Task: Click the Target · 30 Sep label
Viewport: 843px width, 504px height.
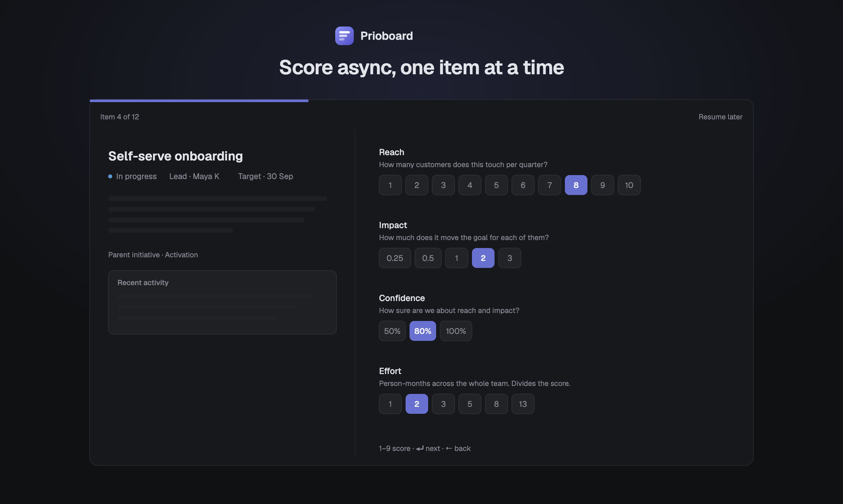Action: coord(266,177)
